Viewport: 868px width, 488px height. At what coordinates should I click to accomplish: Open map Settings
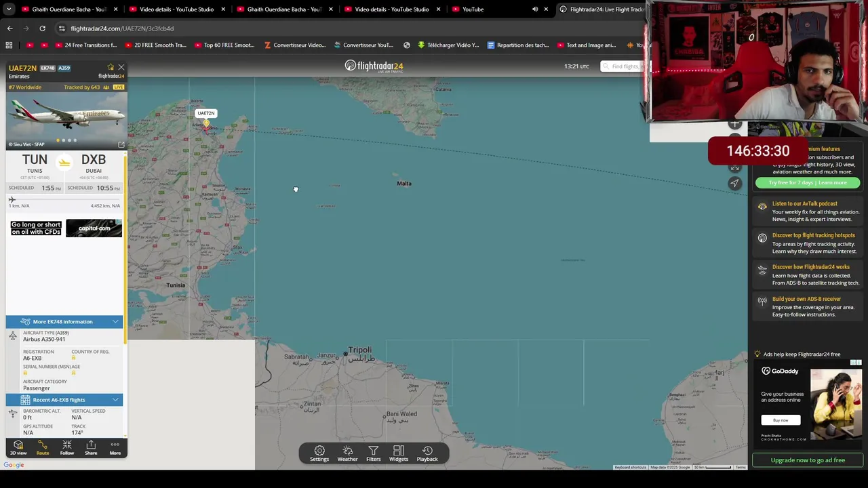click(x=319, y=453)
